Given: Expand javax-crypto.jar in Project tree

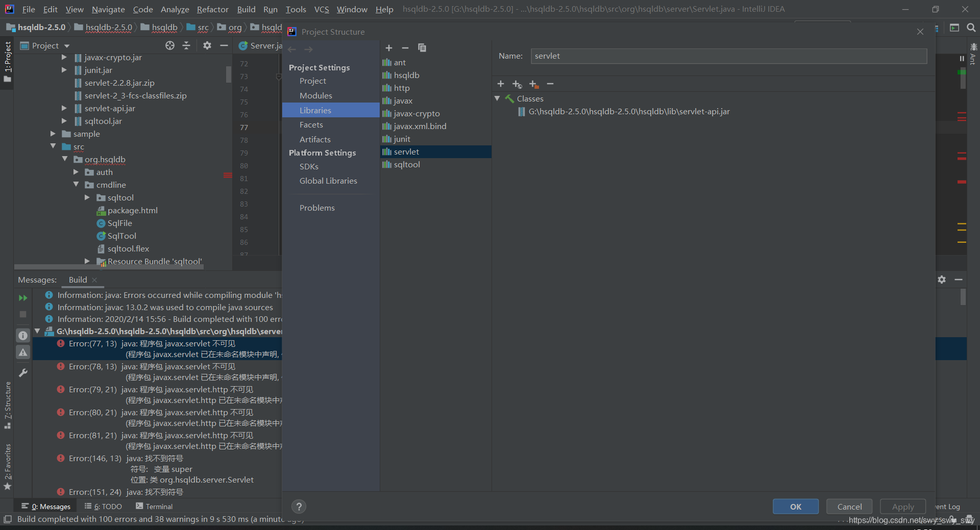Looking at the screenshot, I should pos(64,57).
